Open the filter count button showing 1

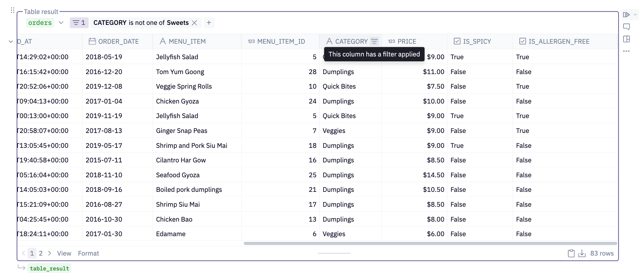coord(79,23)
